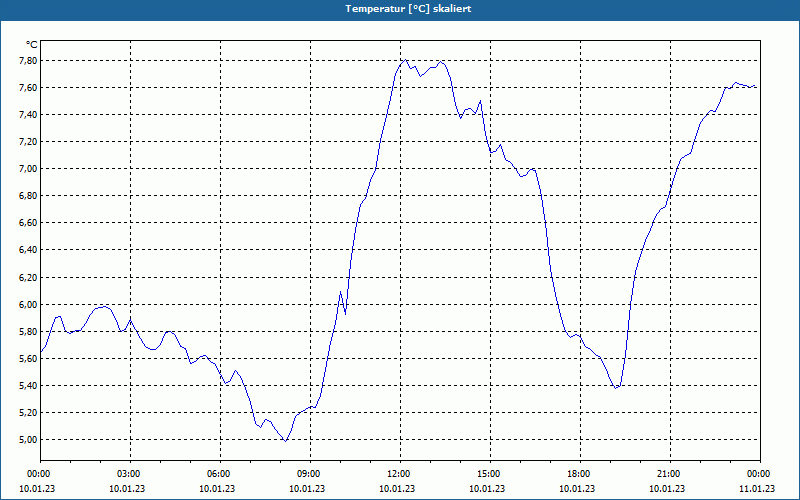Select the '6,80' axis value

coord(28,196)
